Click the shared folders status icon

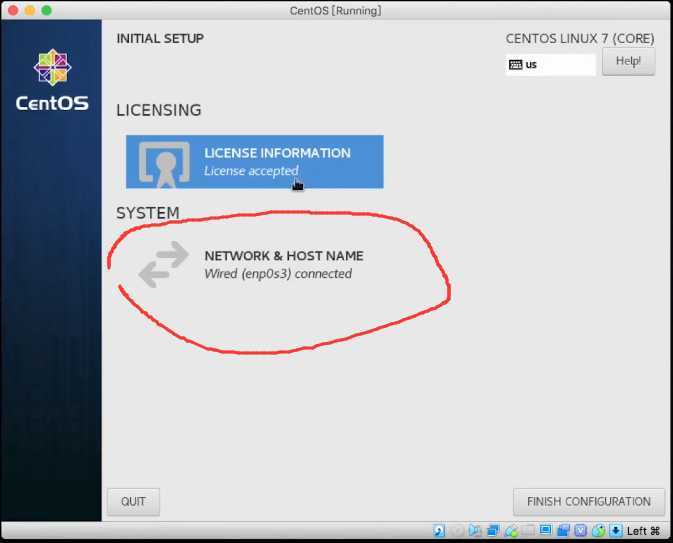(529, 531)
